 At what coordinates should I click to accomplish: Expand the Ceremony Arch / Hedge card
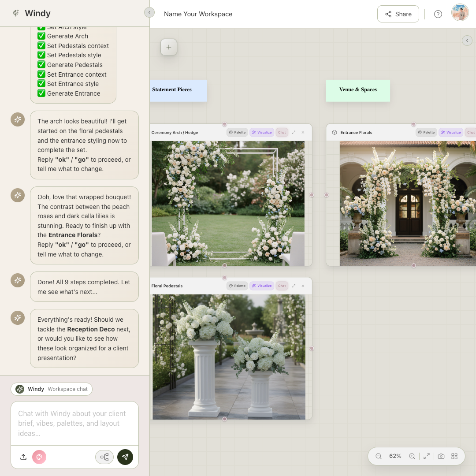(x=294, y=132)
